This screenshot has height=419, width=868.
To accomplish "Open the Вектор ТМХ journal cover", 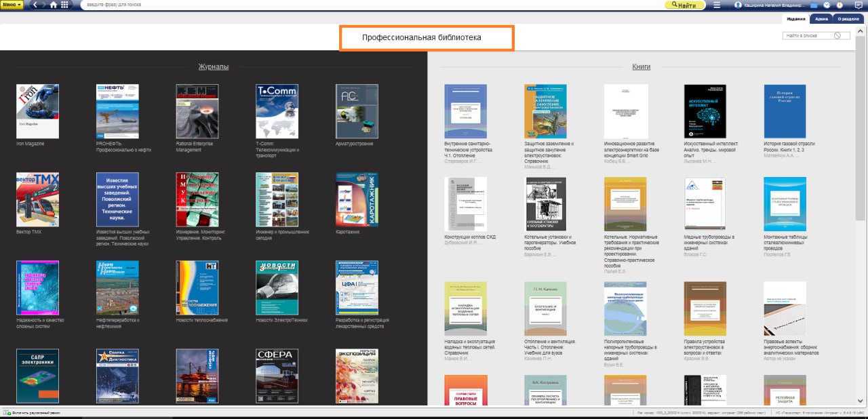I will tap(37, 199).
